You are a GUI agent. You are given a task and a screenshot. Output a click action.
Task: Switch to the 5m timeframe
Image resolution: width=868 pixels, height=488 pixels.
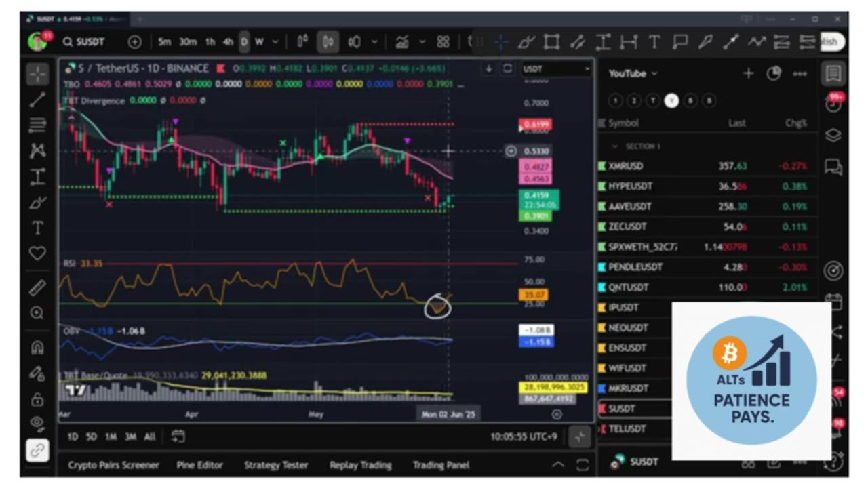point(165,42)
